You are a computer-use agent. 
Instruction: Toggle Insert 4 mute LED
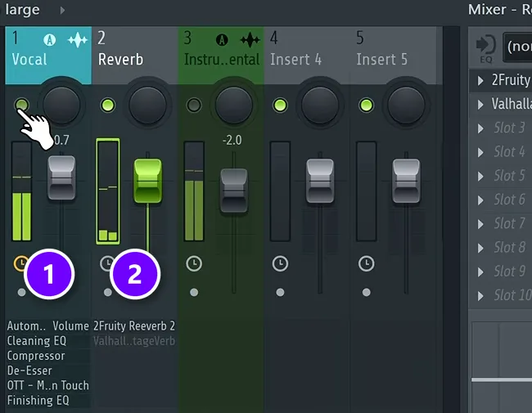[x=280, y=105]
